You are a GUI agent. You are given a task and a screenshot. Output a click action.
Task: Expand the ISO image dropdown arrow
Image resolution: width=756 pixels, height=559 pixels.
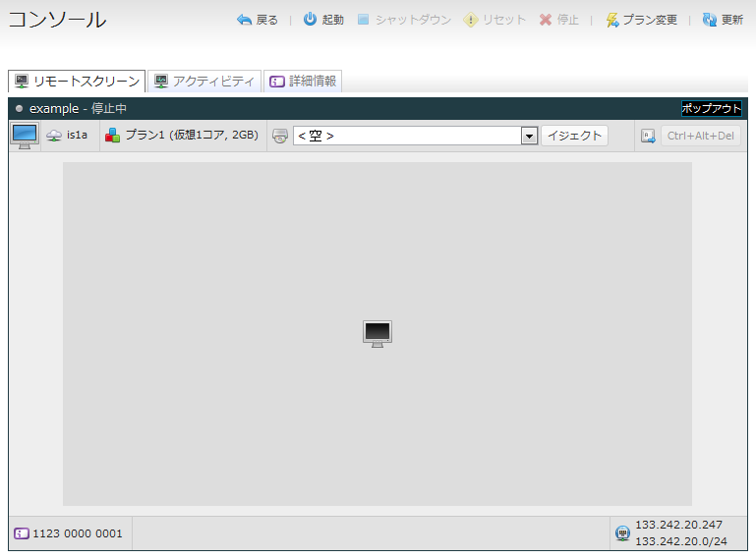[529, 136]
